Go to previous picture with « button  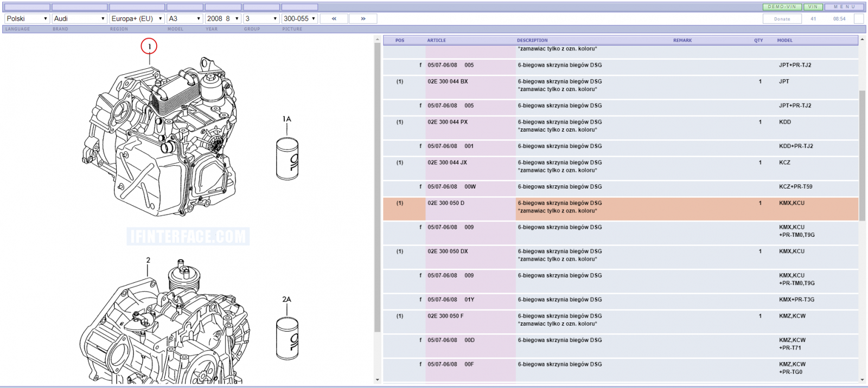(x=334, y=18)
